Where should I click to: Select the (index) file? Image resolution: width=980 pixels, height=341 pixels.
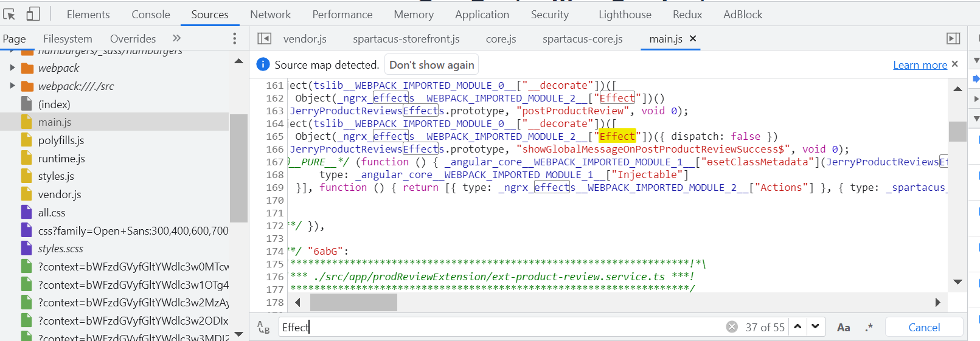54,105
